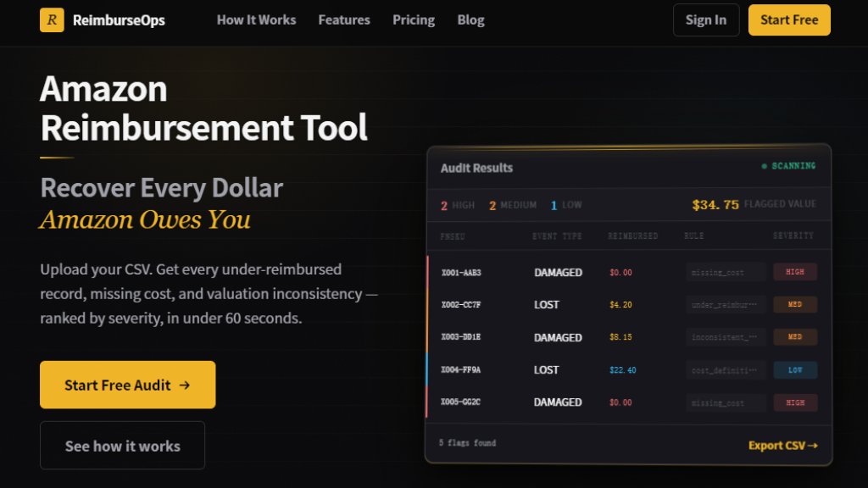This screenshot has height=488, width=868.
Task: Select row X002-CC7F
Action: point(628,304)
